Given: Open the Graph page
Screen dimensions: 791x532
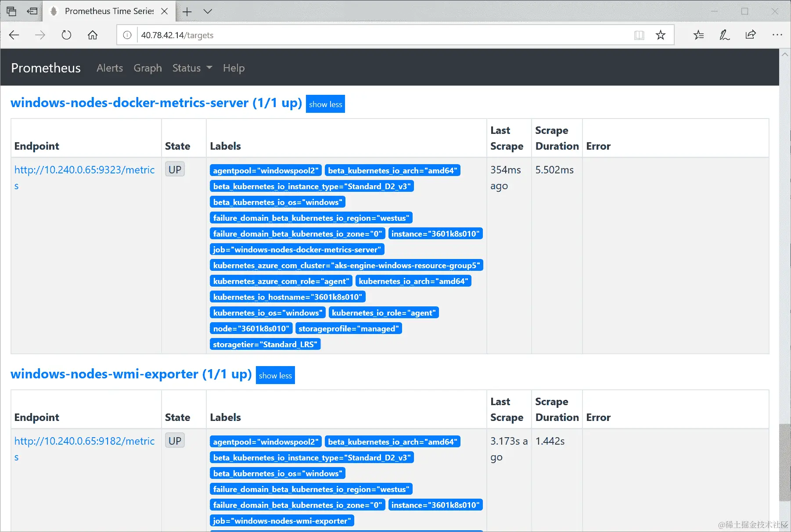Looking at the screenshot, I should point(147,68).
